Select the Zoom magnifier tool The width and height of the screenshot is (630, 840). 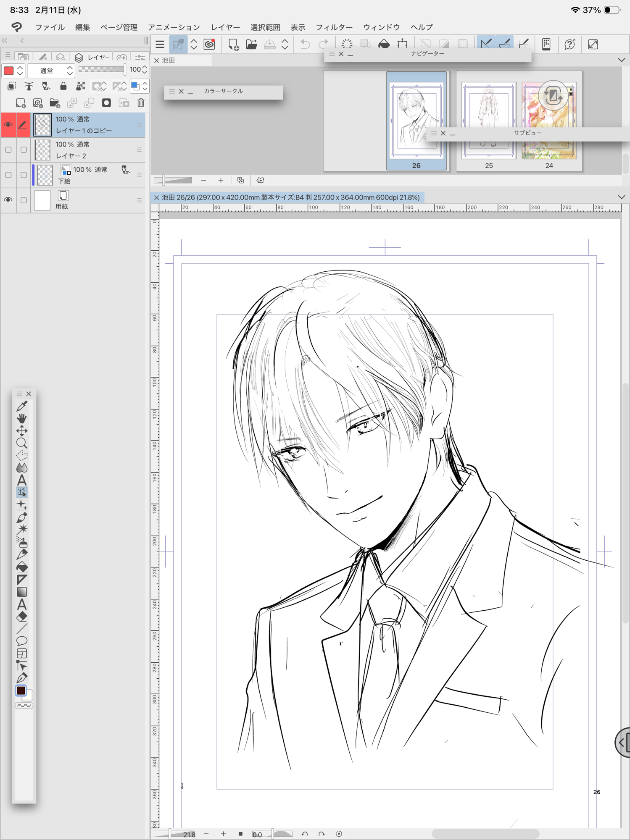(22, 443)
